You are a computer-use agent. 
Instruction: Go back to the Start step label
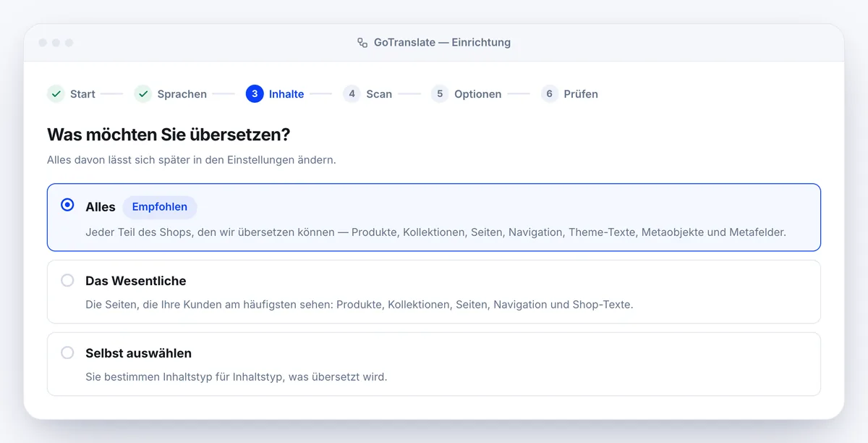click(82, 94)
